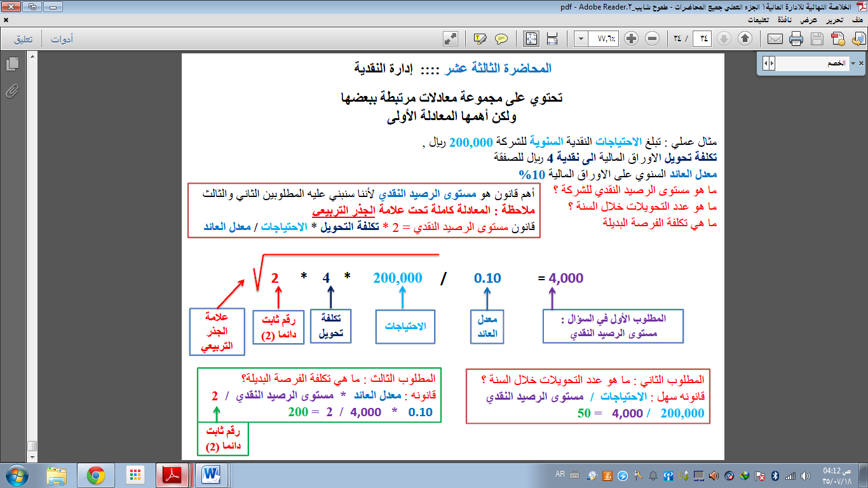Screen dimensions: 868x488
Task: Find previous match with left arrow
Action: (x=766, y=64)
